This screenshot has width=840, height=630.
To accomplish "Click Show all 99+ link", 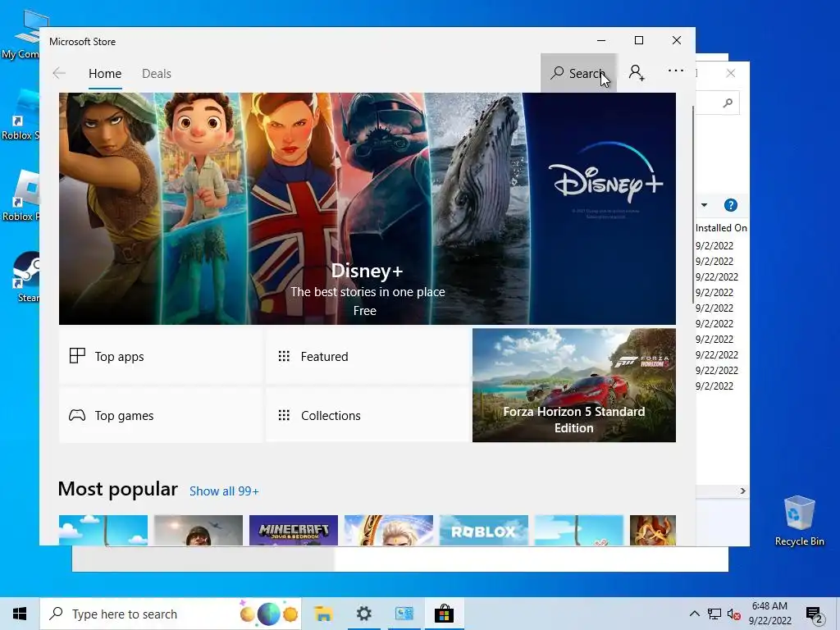I will click(x=224, y=491).
